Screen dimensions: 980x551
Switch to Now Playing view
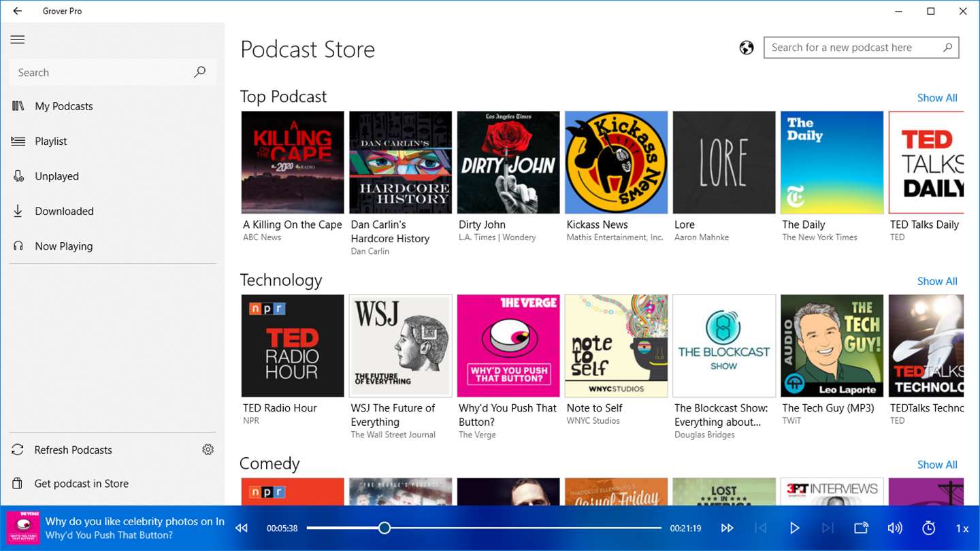pyautogui.click(x=113, y=246)
